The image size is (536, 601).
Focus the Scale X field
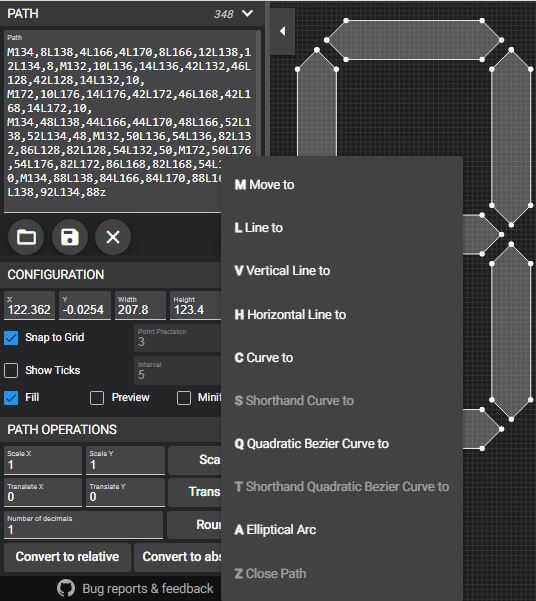coord(43,460)
